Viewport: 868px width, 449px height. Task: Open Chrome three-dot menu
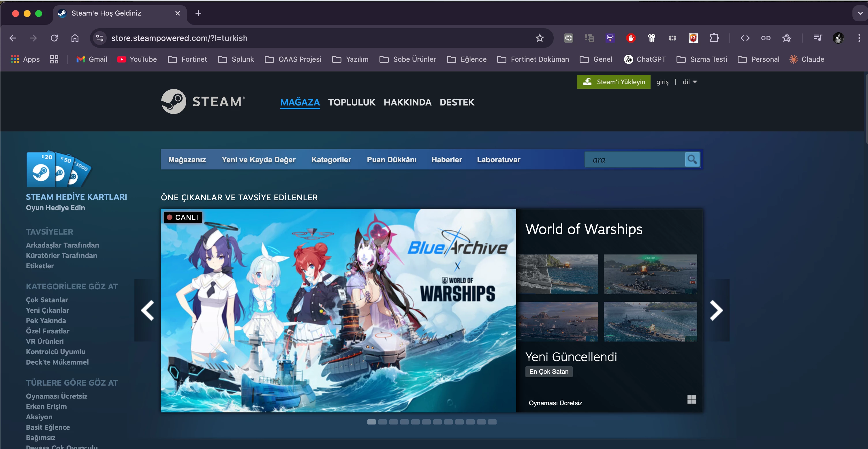(859, 38)
